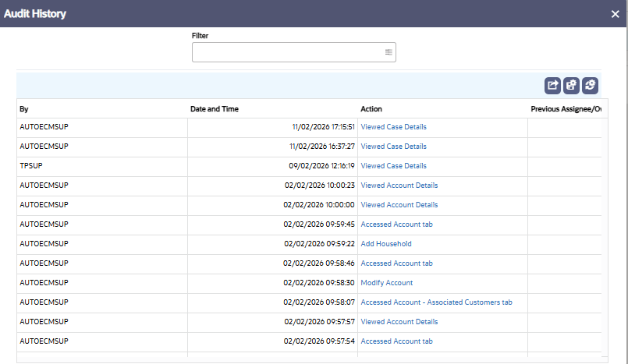628x364 pixels.
Task: Open the filter options icon inside Filter box
Action: coord(389,52)
